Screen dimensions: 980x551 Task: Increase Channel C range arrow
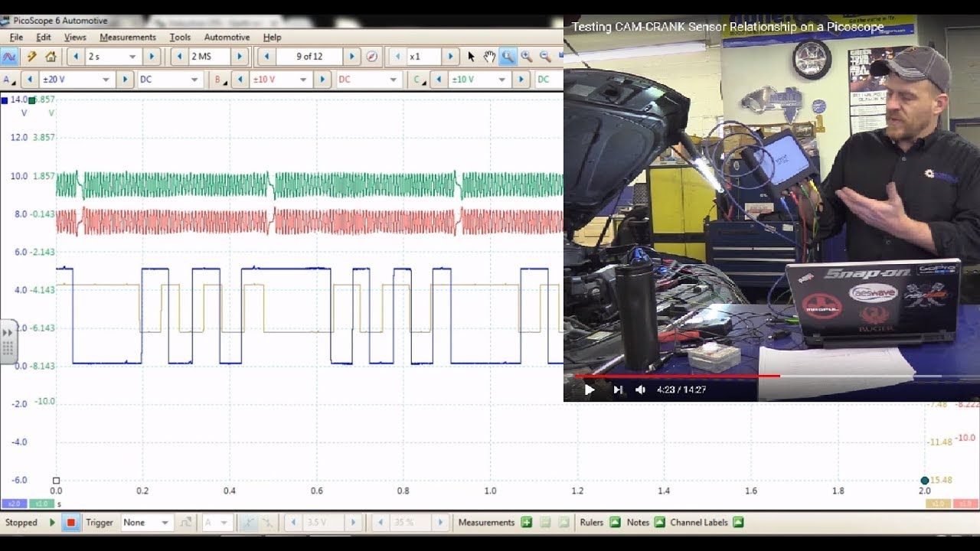click(521, 80)
